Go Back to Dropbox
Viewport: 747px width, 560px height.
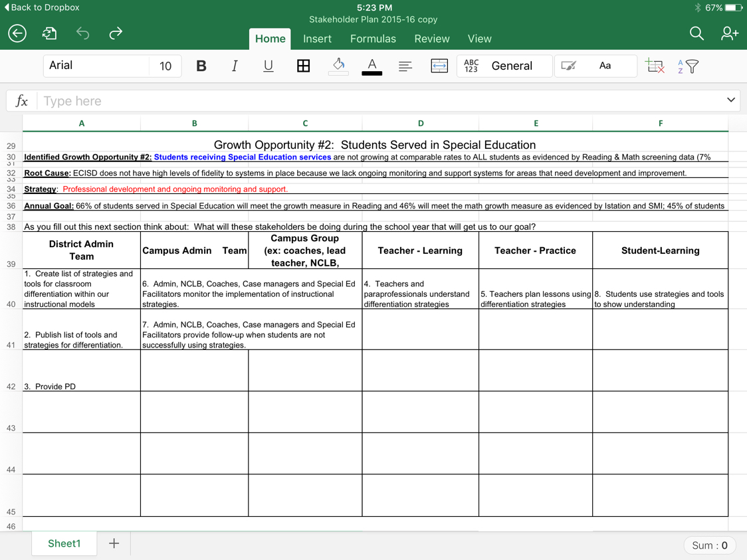(x=41, y=7)
